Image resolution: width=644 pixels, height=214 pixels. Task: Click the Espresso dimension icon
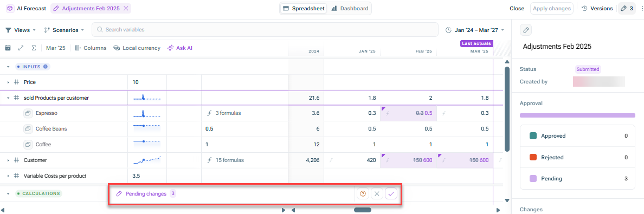tap(28, 113)
